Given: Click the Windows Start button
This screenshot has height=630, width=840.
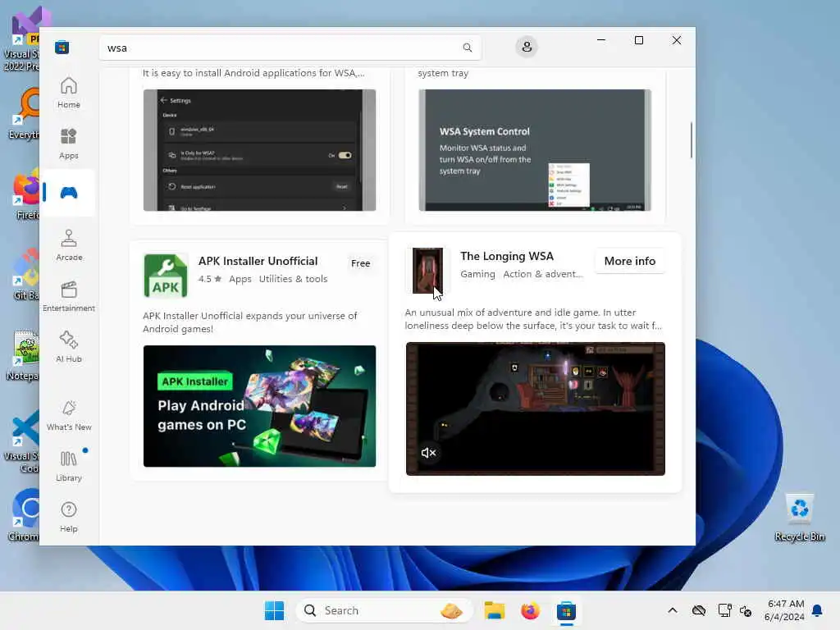Looking at the screenshot, I should pyautogui.click(x=274, y=610).
